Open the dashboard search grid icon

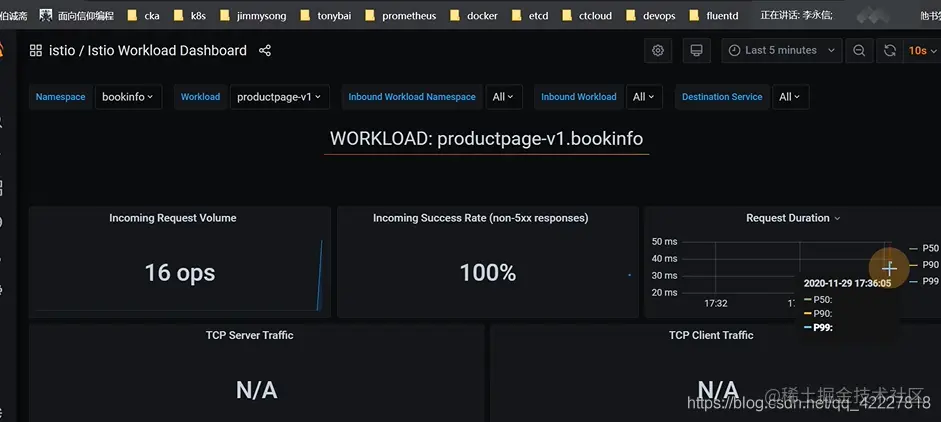[36, 50]
